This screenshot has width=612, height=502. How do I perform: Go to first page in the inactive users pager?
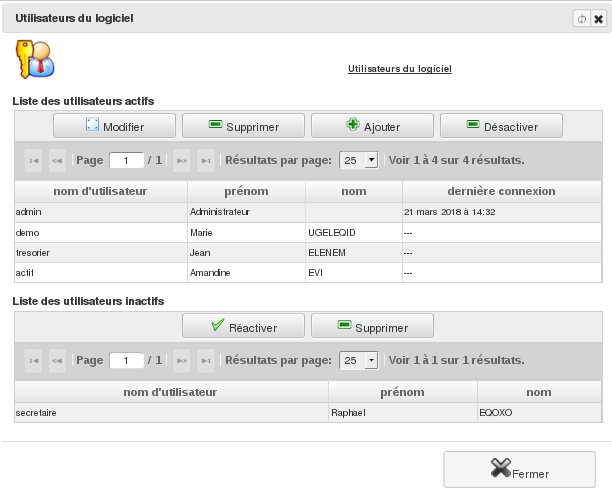[34, 361]
